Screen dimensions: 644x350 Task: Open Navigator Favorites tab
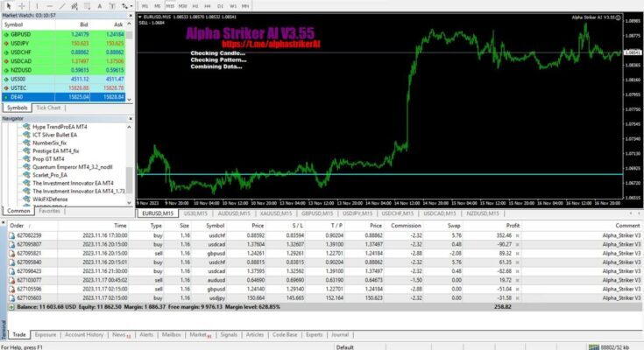point(49,211)
